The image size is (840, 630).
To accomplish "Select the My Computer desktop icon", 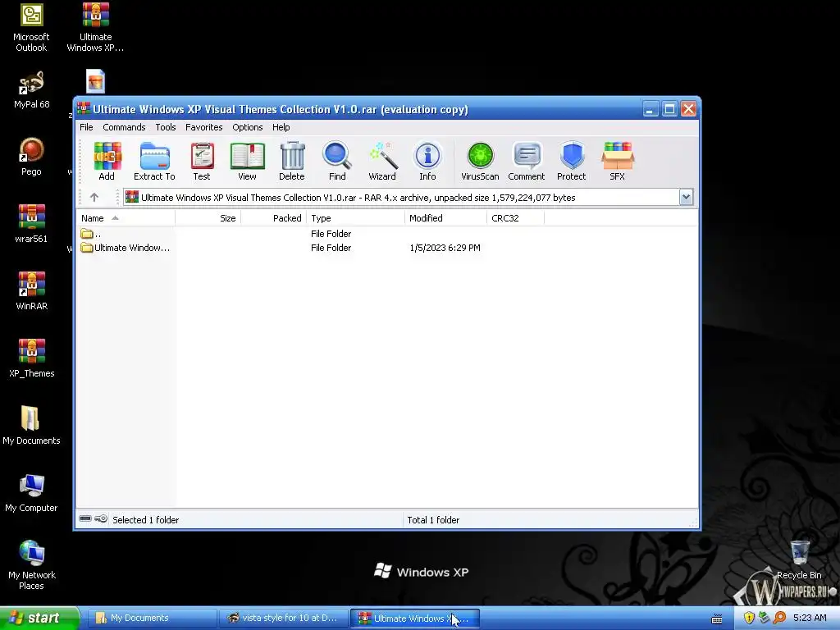I will click(x=31, y=493).
